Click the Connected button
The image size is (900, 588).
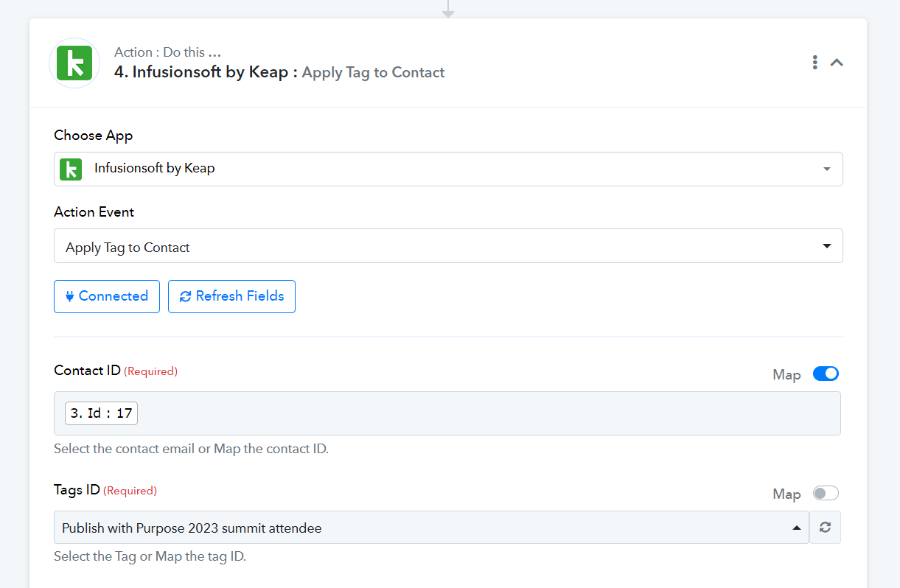[107, 296]
